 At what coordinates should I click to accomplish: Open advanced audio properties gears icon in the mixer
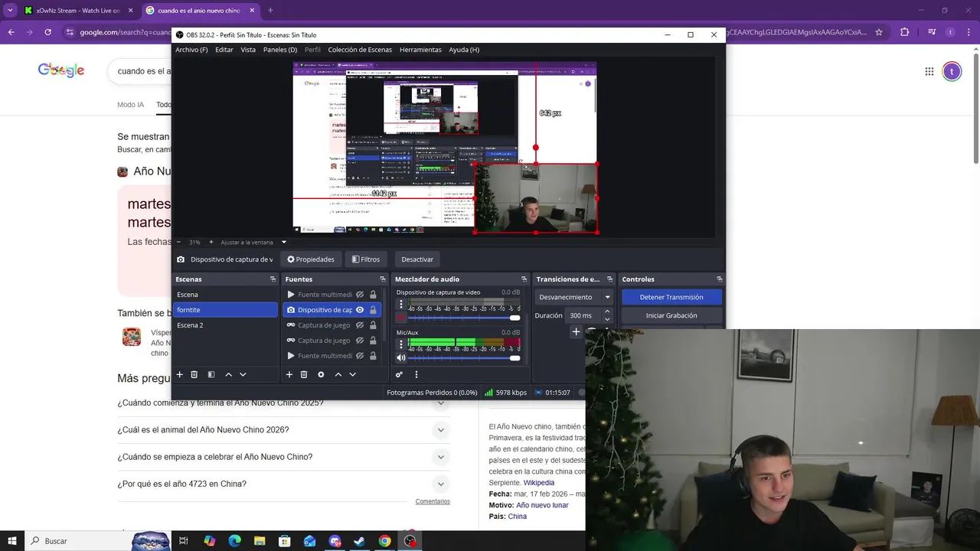[x=399, y=374]
